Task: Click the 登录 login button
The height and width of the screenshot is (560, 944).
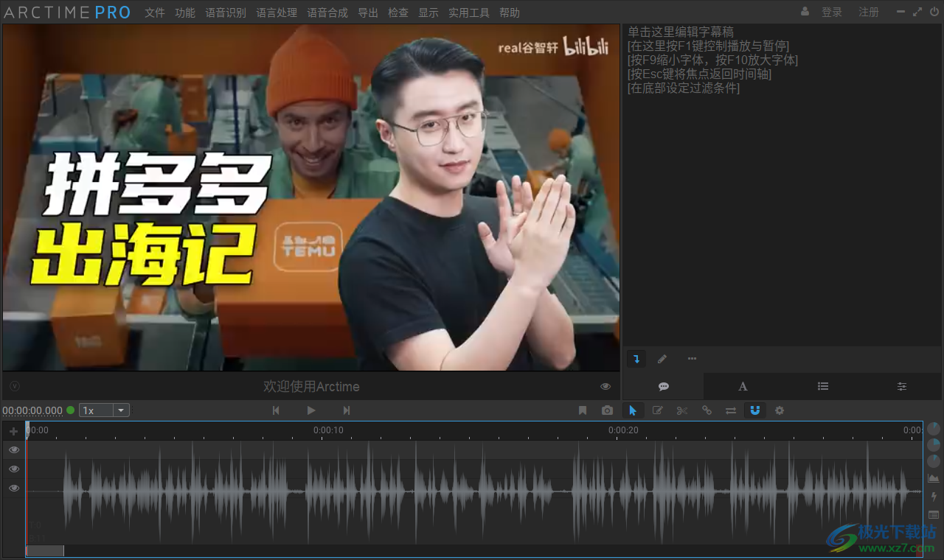Action: [832, 12]
